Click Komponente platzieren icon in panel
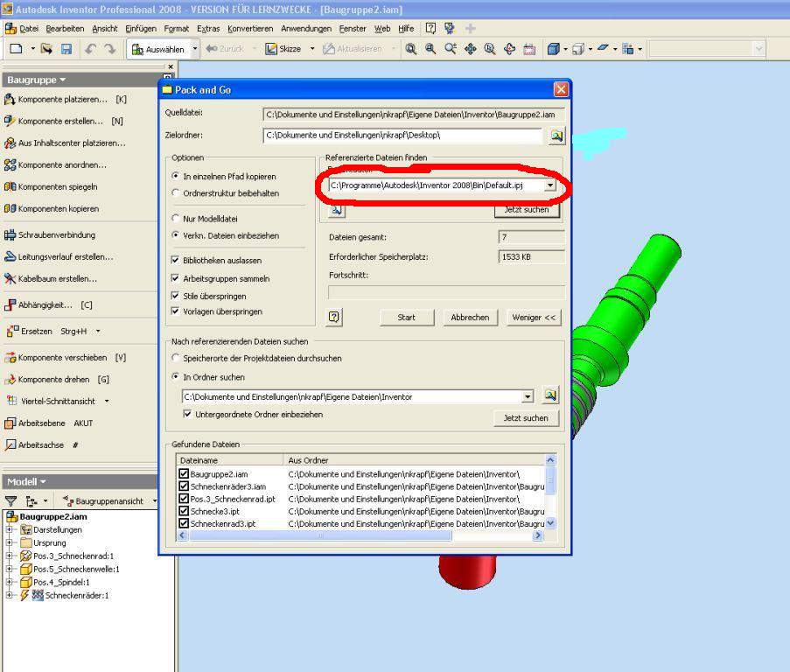790x672 pixels. click(10, 99)
